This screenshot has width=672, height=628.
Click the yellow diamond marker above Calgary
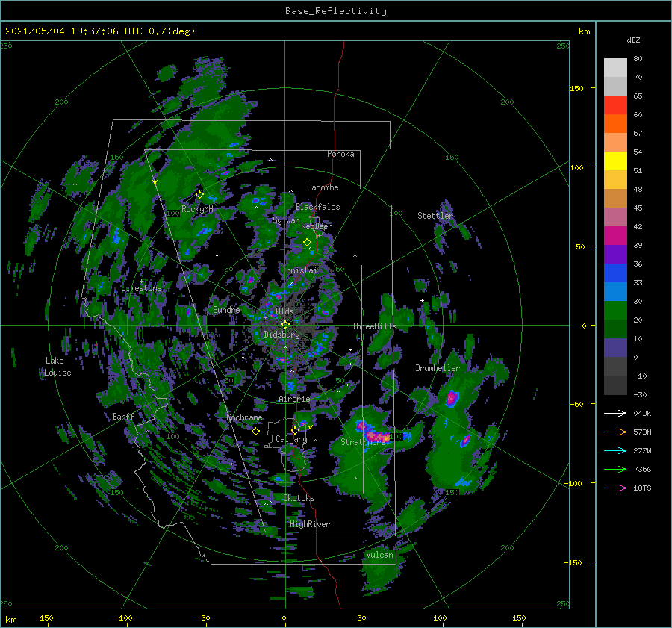(x=295, y=430)
